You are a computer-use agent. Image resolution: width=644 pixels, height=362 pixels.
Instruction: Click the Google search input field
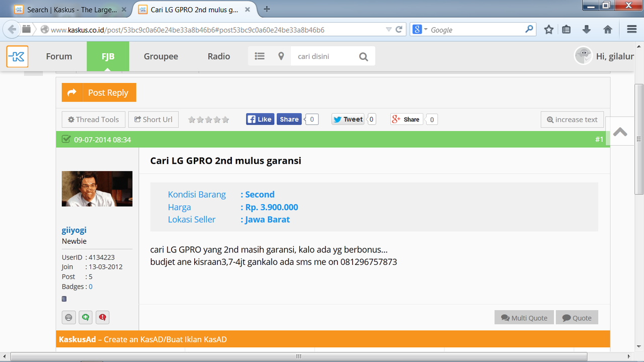[475, 30]
